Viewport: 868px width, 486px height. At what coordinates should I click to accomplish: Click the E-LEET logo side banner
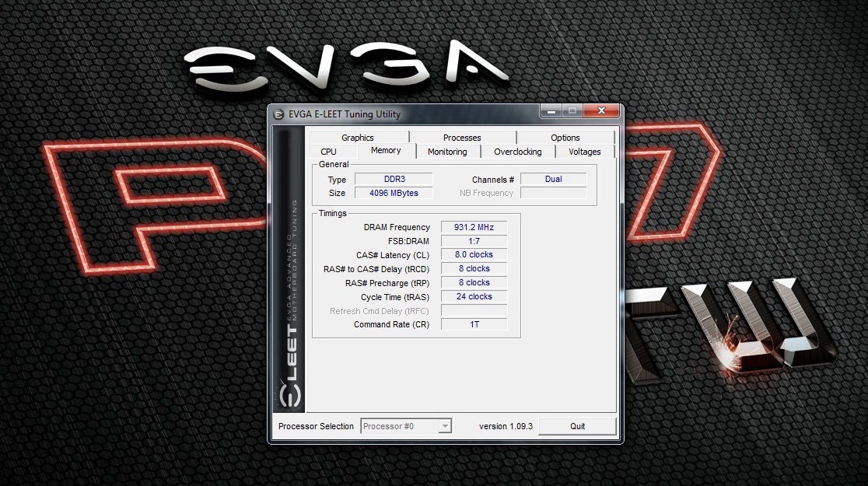[289, 270]
